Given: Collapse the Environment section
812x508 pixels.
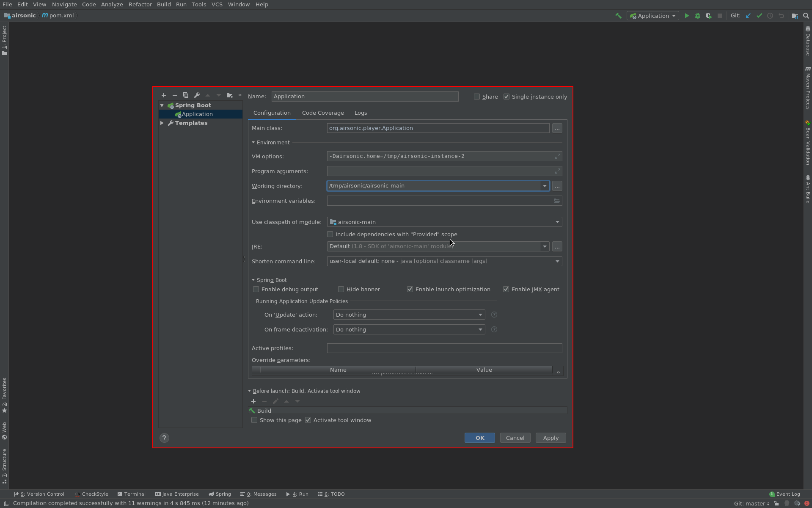Looking at the screenshot, I should tap(253, 143).
